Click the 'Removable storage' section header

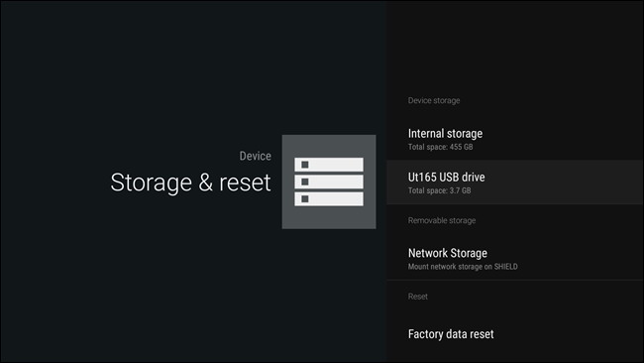[x=442, y=220]
